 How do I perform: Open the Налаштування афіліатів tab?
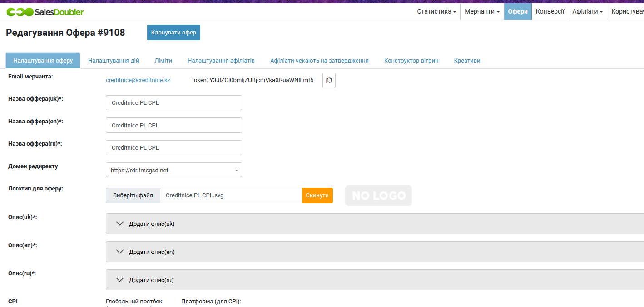(221, 60)
